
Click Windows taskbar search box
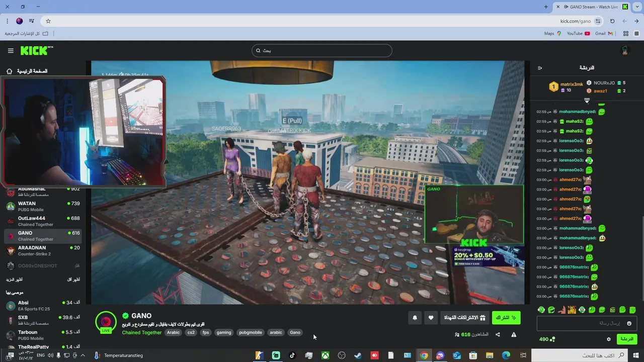(579, 355)
